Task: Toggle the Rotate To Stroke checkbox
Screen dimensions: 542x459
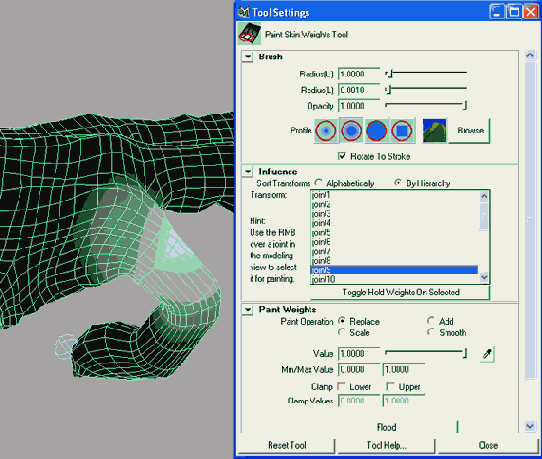Action: tap(342, 156)
